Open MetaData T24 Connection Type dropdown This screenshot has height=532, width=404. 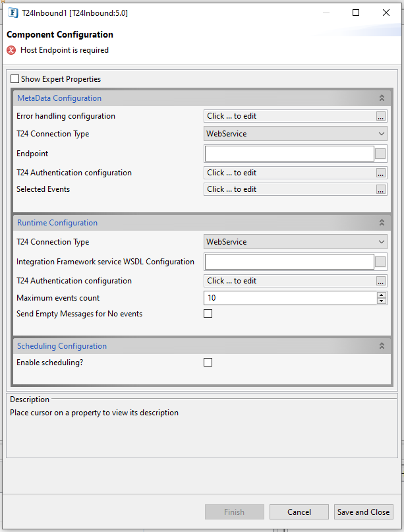295,134
